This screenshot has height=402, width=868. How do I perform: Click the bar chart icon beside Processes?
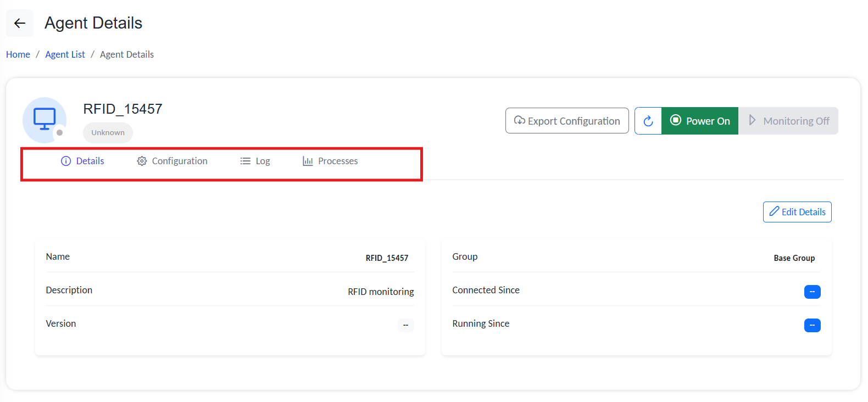pos(308,161)
